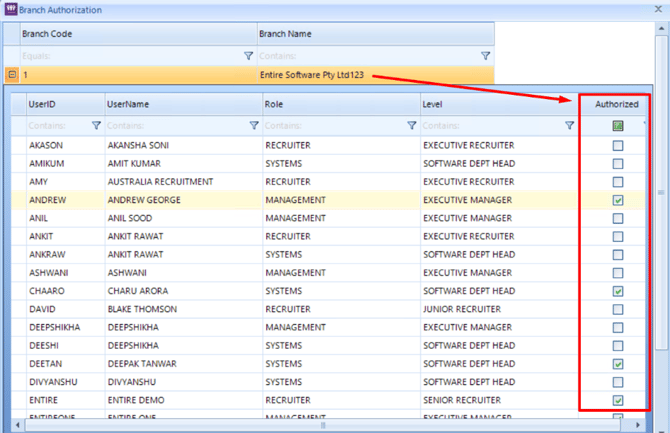Check Authorized box for AKASON
The height and width of the screenshot is (433, 670).
click(x=618, y=145)
